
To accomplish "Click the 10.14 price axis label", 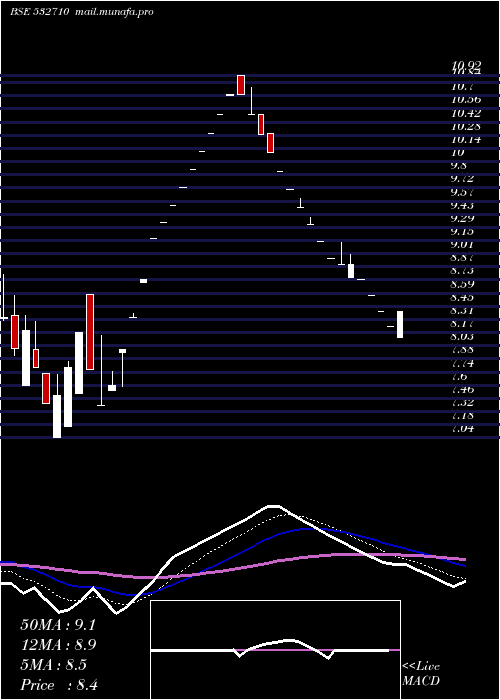I will [466, 139].
